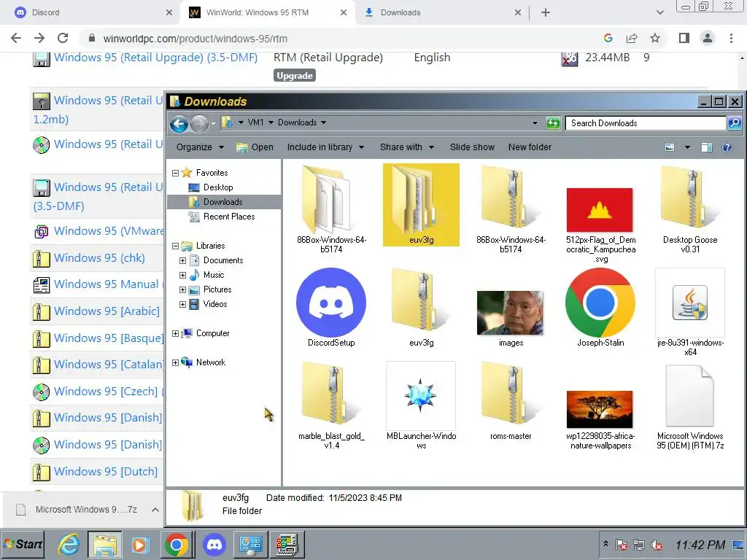Viewport: 747px width, 560px height.
Task: Open the Chrome three-dot menu
Action: coord(731,38)
